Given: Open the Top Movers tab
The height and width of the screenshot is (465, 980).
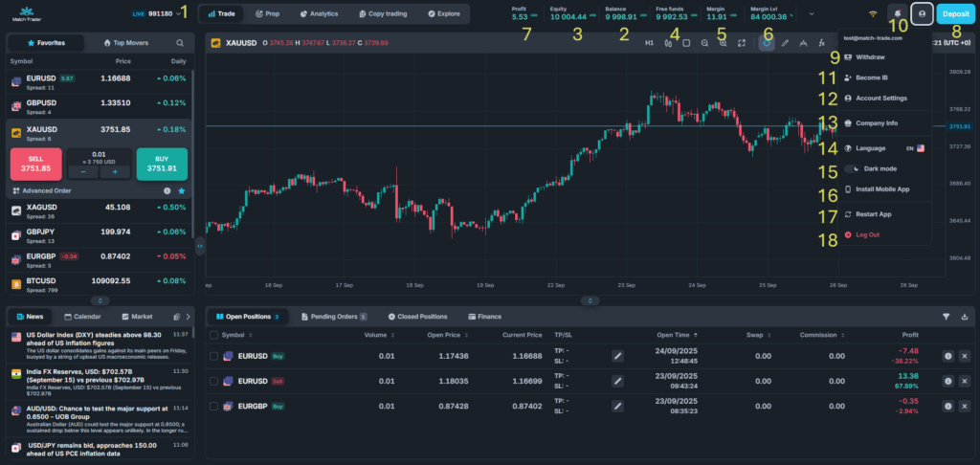Looking at the screenshot, I should pyautogui.click(x=125, y=43).
